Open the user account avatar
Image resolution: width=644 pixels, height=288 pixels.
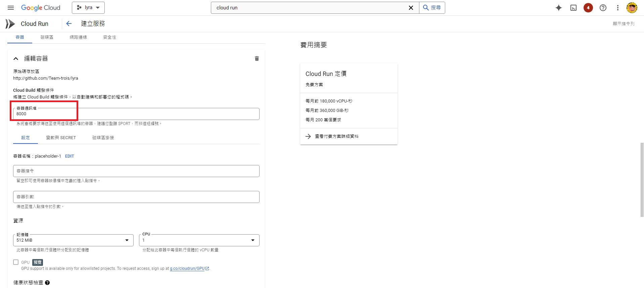632,8
